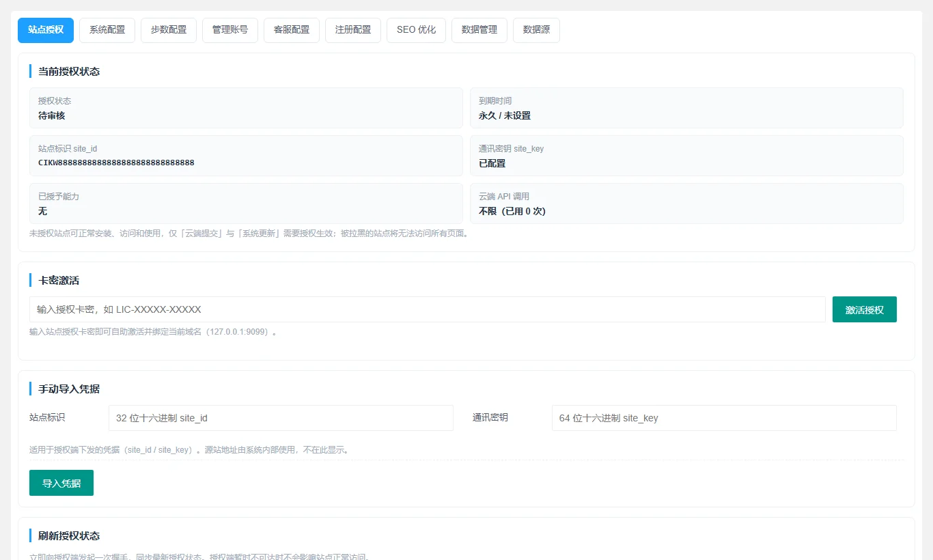The width and height of the screenshot is (933, 560).
Task: Switch to the 注册配置 tab
Action: [x=353, y=30]
